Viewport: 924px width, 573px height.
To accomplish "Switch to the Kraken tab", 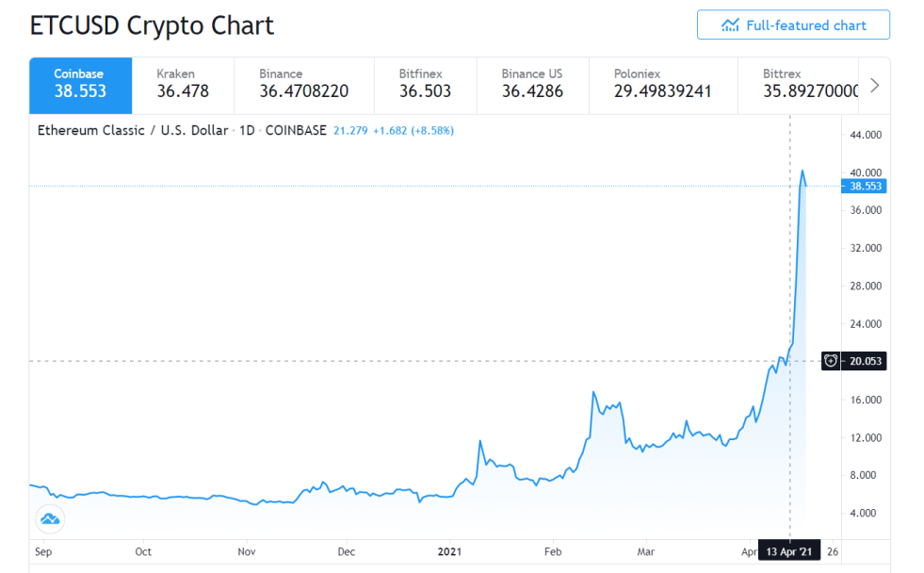I will 184,86.
